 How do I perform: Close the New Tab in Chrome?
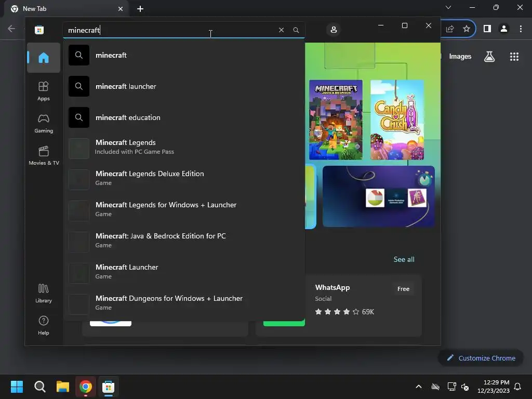coord(121,9)
